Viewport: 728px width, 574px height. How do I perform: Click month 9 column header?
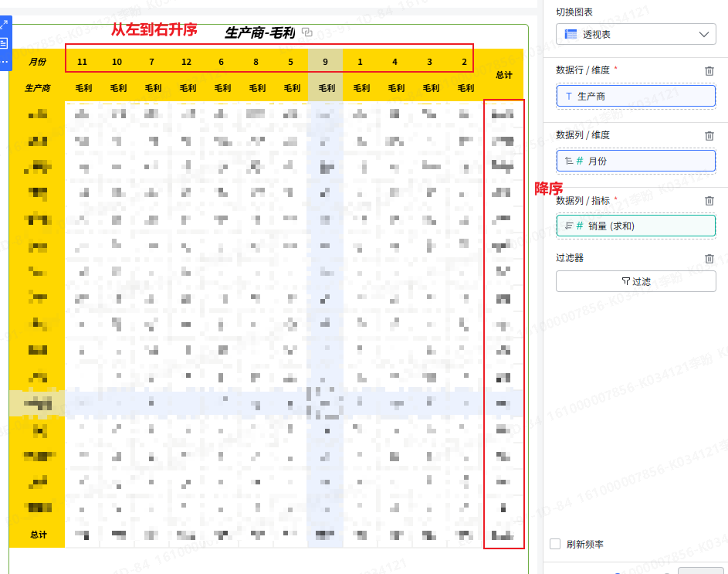[326, 62]
